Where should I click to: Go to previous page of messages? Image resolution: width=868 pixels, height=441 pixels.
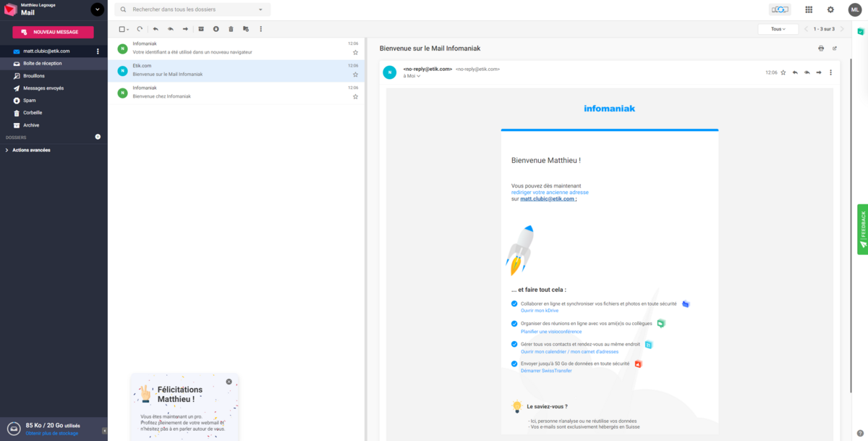807,29
